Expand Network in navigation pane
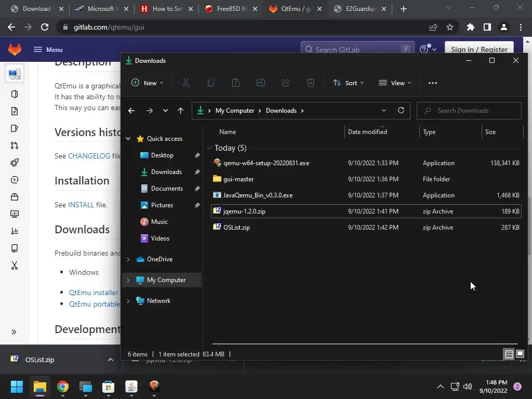The height and width of the screenshot is (399, 532). coord(128,301)
